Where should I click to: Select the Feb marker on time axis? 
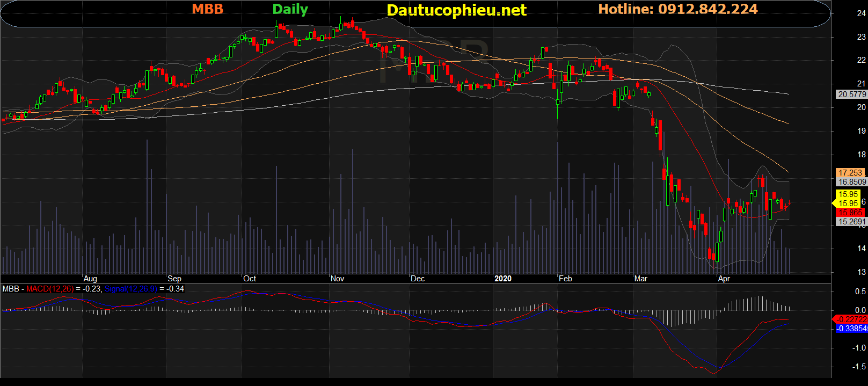click(x=565, y=279)
